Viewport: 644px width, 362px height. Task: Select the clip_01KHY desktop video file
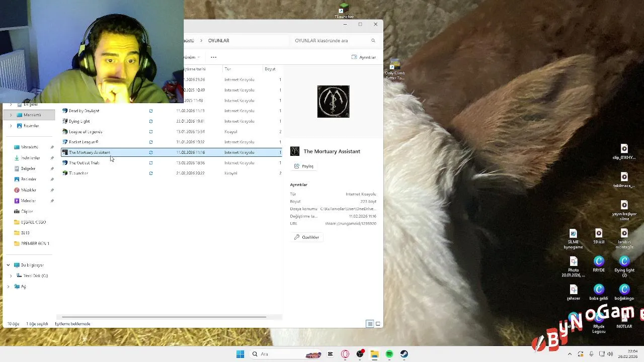click(x=624, y=152)
